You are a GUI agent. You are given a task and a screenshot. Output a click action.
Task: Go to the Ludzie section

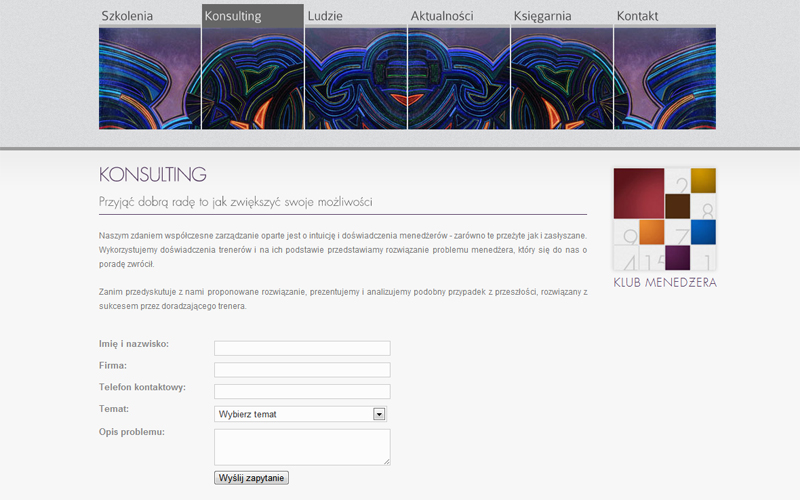click(325, 16)
